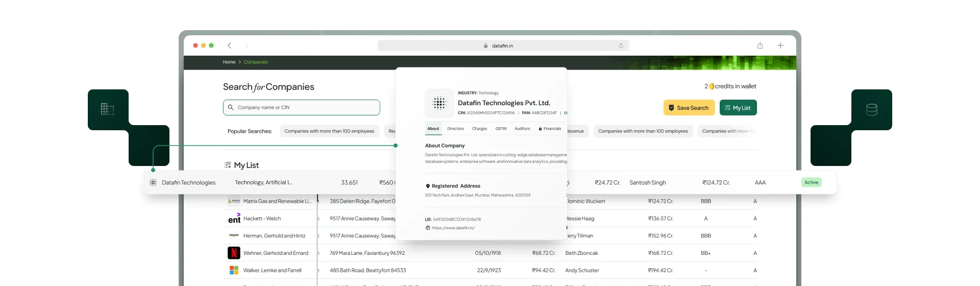The image size is (980, 286).
Task: Click the wallet coin icon
Action: (x=712, y=86)
